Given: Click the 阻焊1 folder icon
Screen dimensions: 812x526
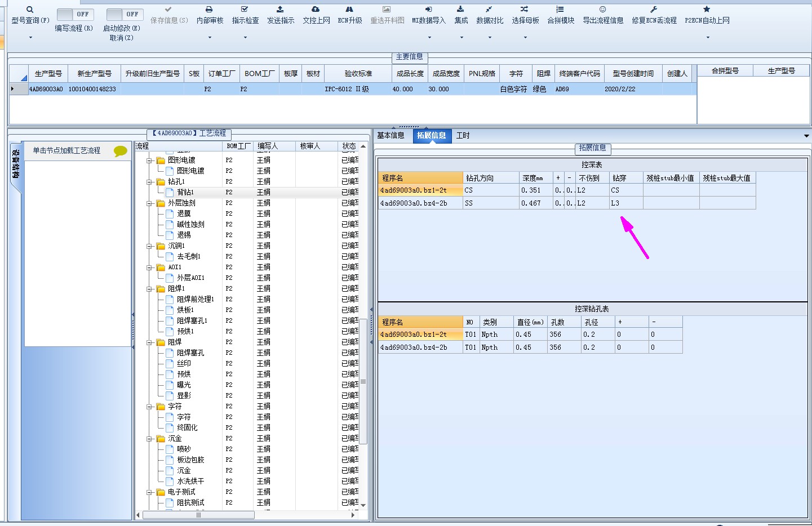Looking at the screenshot, I should [161, 288].
